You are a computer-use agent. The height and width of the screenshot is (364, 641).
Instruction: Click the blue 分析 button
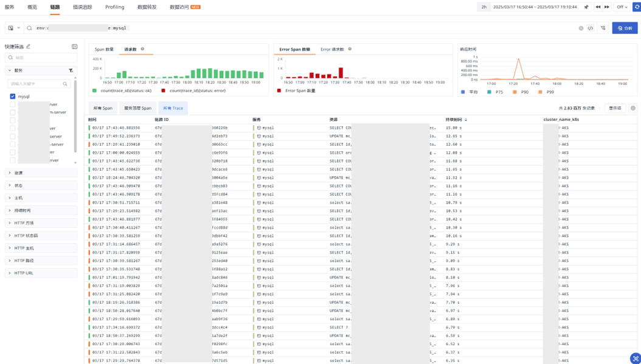click(x=625, y=28)
